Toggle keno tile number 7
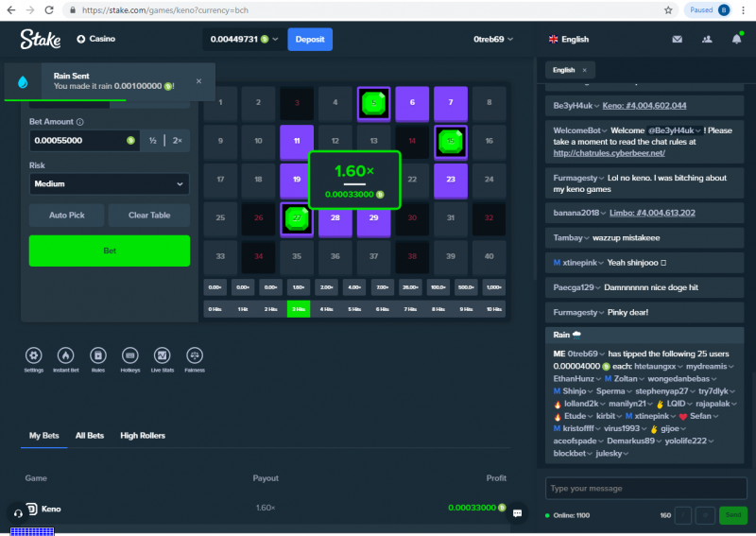The image size is (756, 536). (x=451, y=103)
